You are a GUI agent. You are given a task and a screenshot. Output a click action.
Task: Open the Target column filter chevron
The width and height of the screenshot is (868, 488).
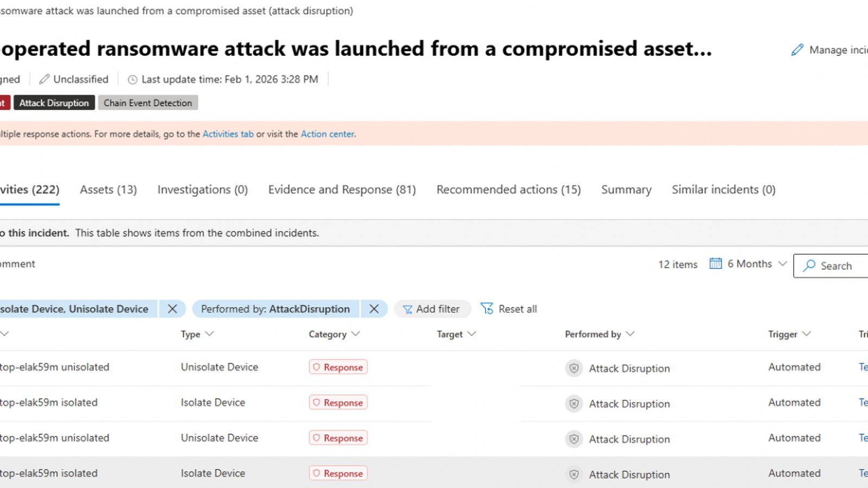471,333
